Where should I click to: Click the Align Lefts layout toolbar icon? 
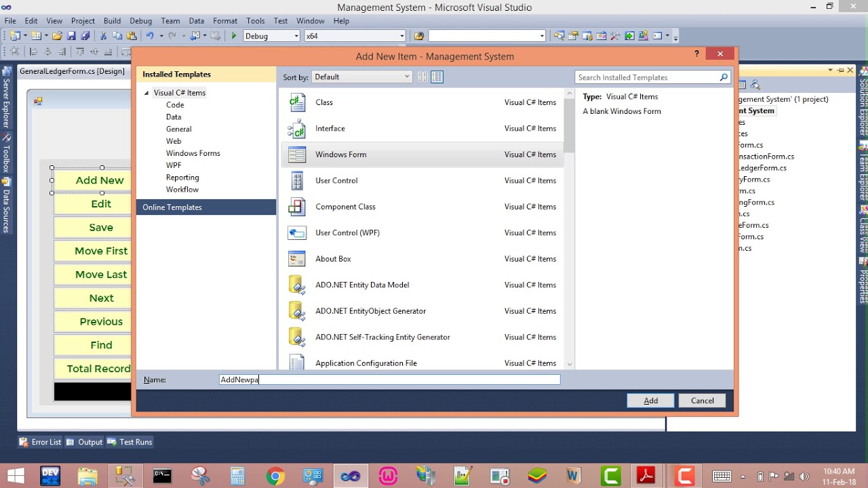33,52
